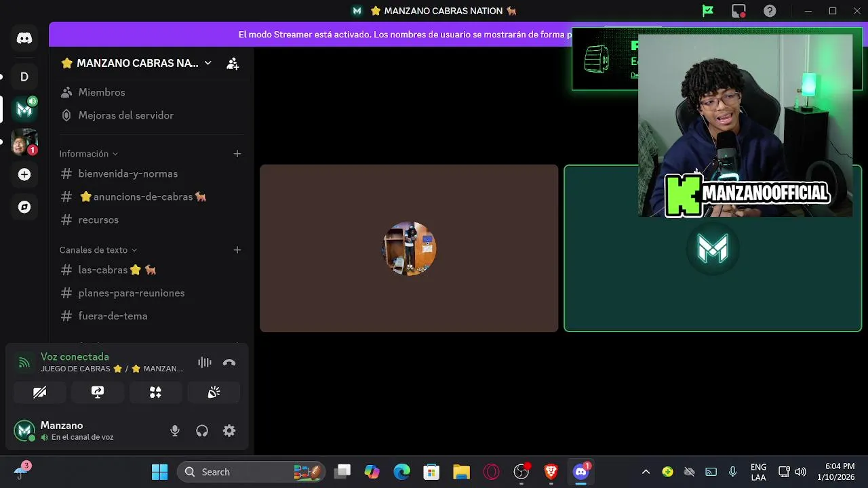The width and height of the screenshot is (868, 488).
Task: Click the Manzano username in user panel
Action: point(62,425)
